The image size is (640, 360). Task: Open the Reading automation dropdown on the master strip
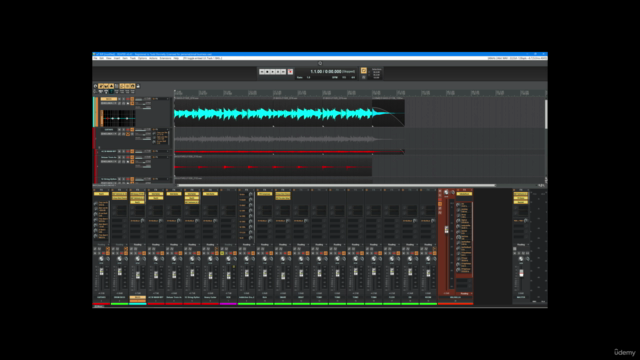[x=521, y=244]
